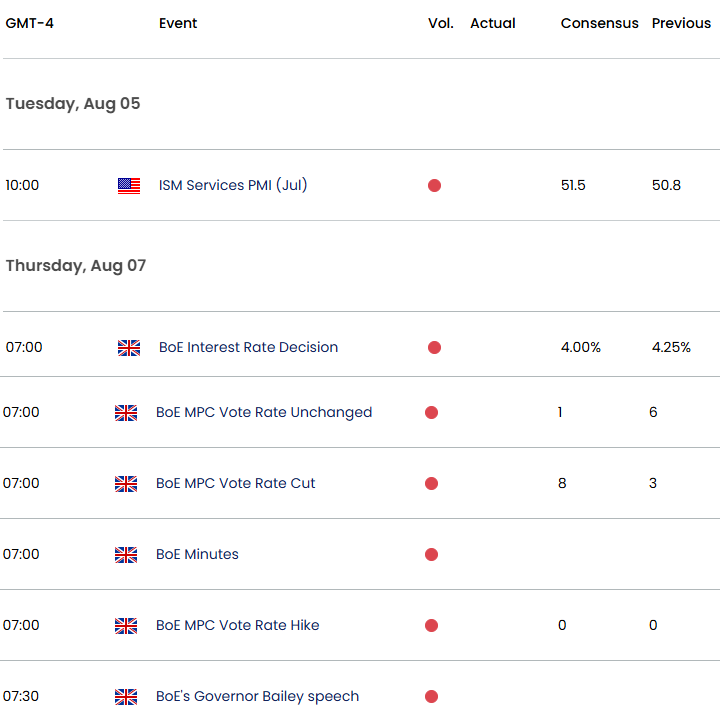Open the BoE MPC Vote Rate Unchanged event
Viewport: 720px width, 716px height.
tap(264, 412)
